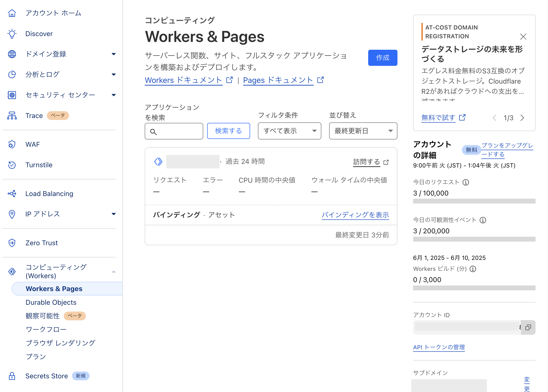Viewport: 548px width, 392px height.
Task: Open アカウント ホーム in sidebar
Action: [x=53, y=13]
